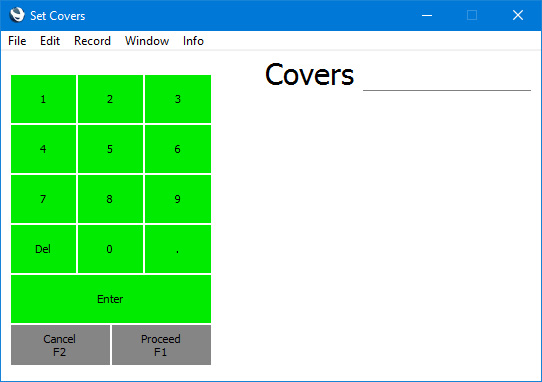542x382 pixels.
Task: Open the Info menu
Action: [x=193, y=41]
